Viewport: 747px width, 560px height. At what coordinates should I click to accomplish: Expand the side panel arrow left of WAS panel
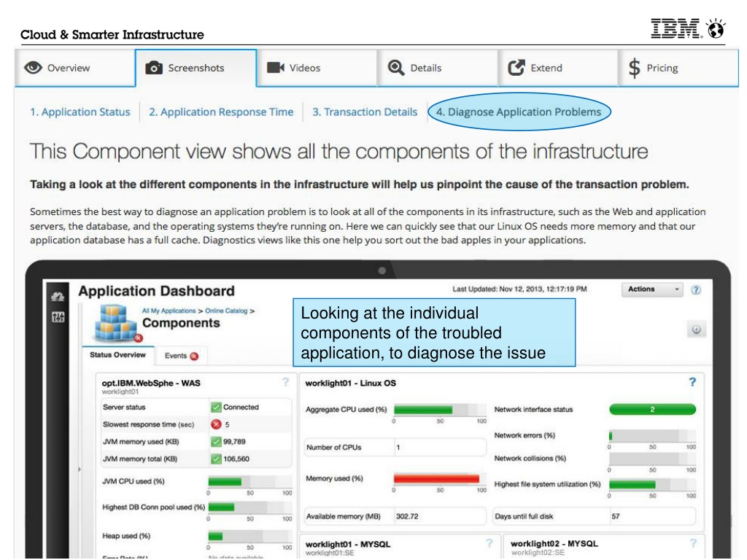(x=80, y=469)
